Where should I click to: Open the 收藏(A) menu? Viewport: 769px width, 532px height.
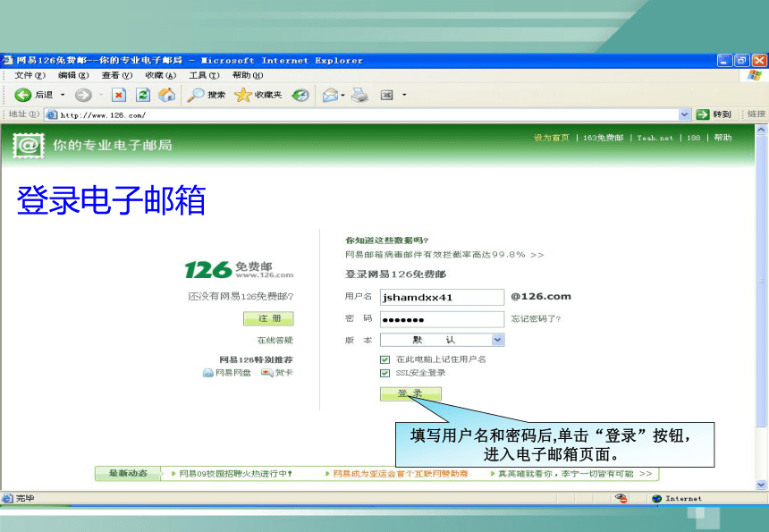[160, 75]
